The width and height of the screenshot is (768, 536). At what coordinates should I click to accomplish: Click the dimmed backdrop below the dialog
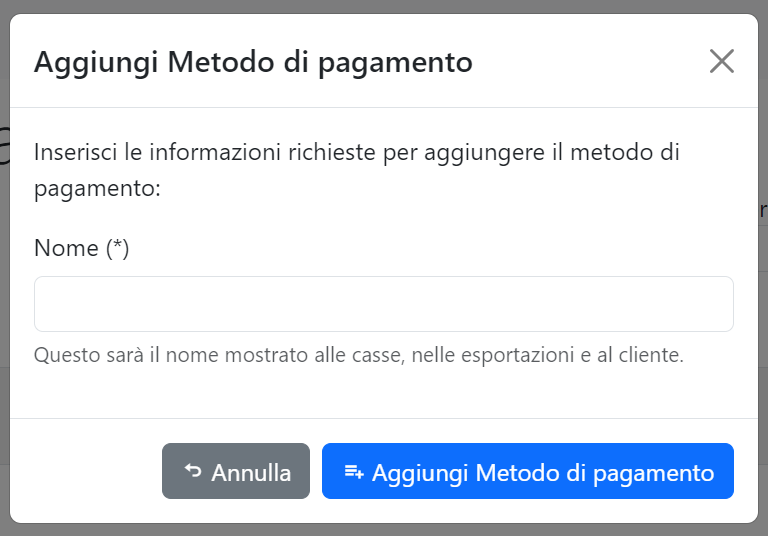pyautogui.click(x=384, y=530)
